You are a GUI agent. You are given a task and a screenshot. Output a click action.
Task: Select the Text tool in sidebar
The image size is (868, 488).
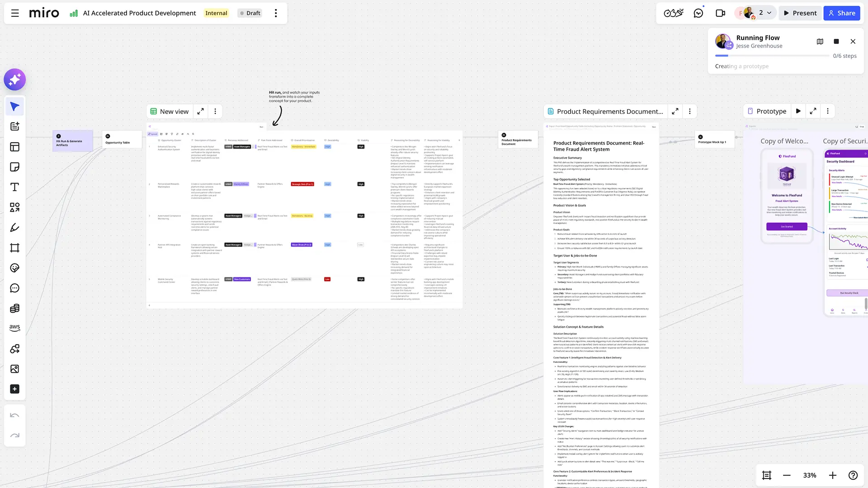click(x=14, y=187)
